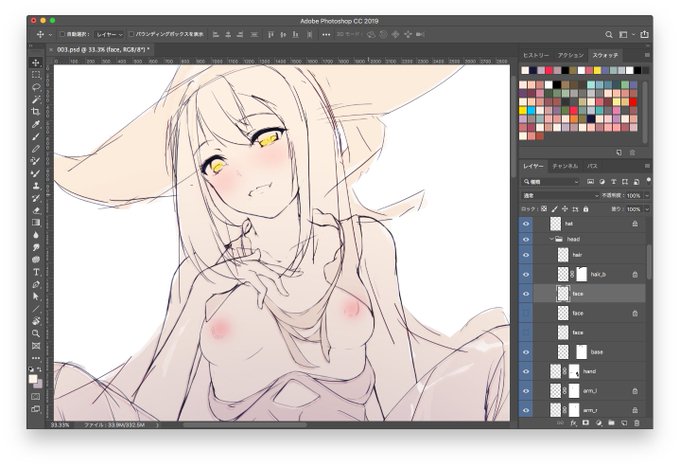This screenshot has height=467, width=680.
Task: Select the Eraser tool
Action: coord(36,210)
